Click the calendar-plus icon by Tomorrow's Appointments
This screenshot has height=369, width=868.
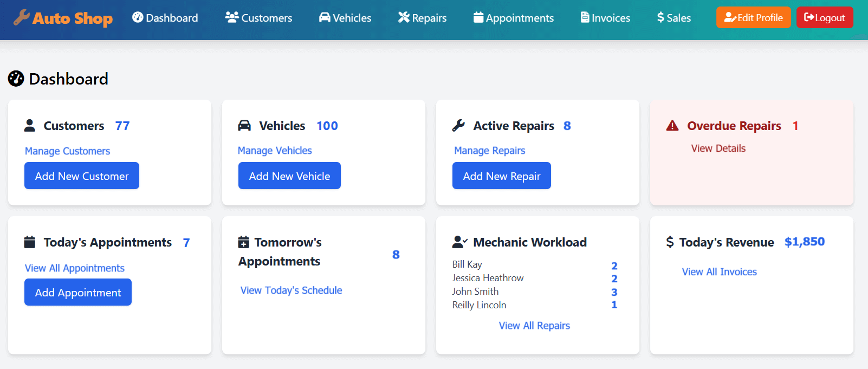coord(244,242)
